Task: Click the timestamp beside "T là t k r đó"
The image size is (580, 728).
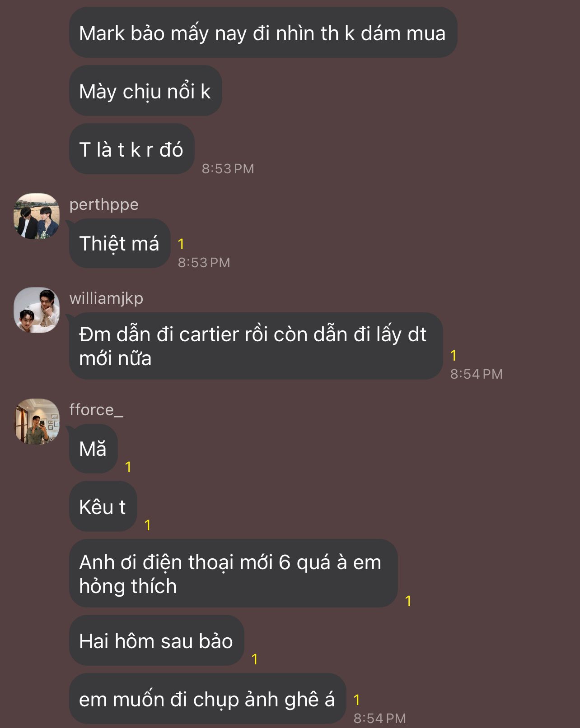Action: pos(228,169)
